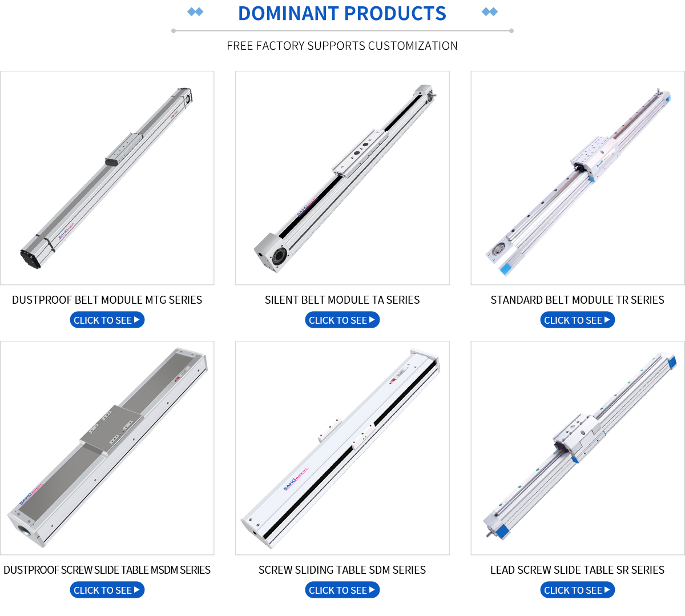This screenshot has height=616, width=685.
Task: Click to see MTG Series button
Action: click(107, 320)
